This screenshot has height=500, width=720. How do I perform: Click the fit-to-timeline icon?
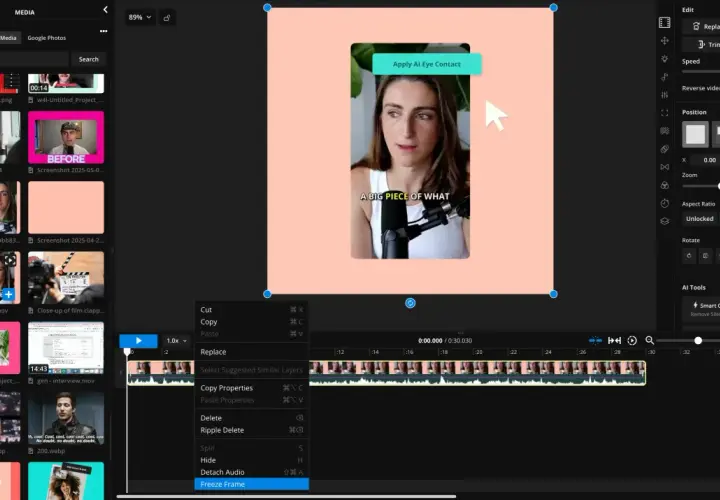pyautogui.click(x=614, y=341)
